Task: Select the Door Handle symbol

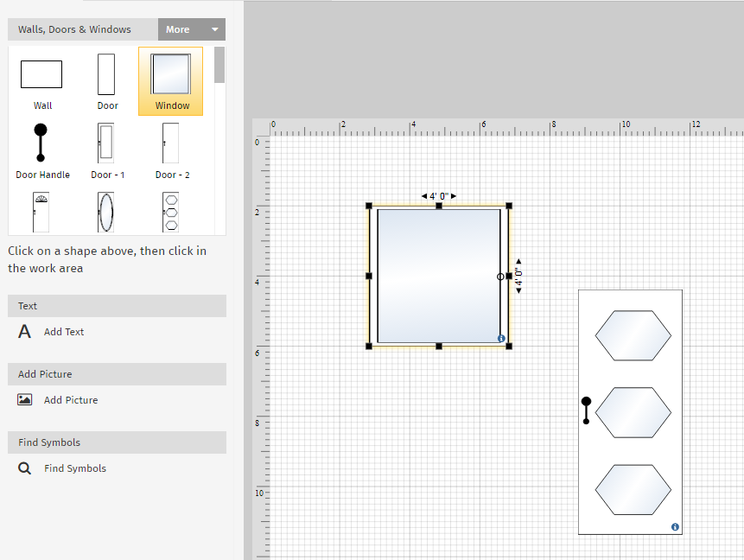Action: pyautogui.click(x=41, y=143)
